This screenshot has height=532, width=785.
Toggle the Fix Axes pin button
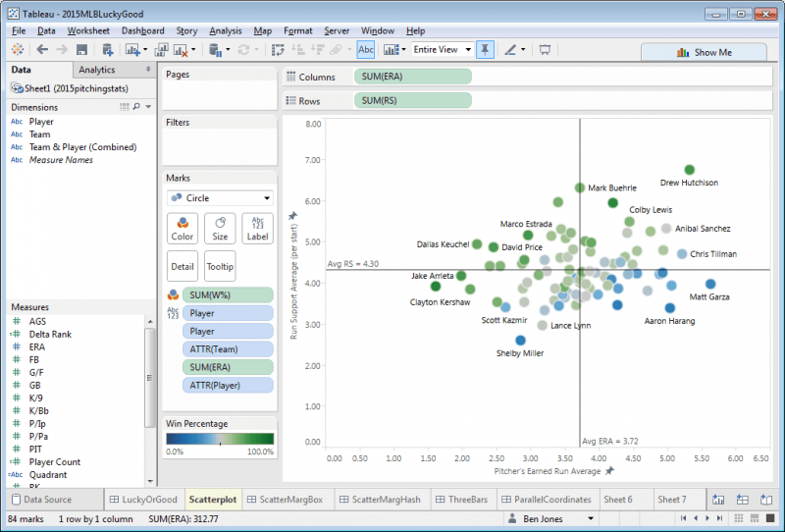pyautogui.click(x=485, y=49)
